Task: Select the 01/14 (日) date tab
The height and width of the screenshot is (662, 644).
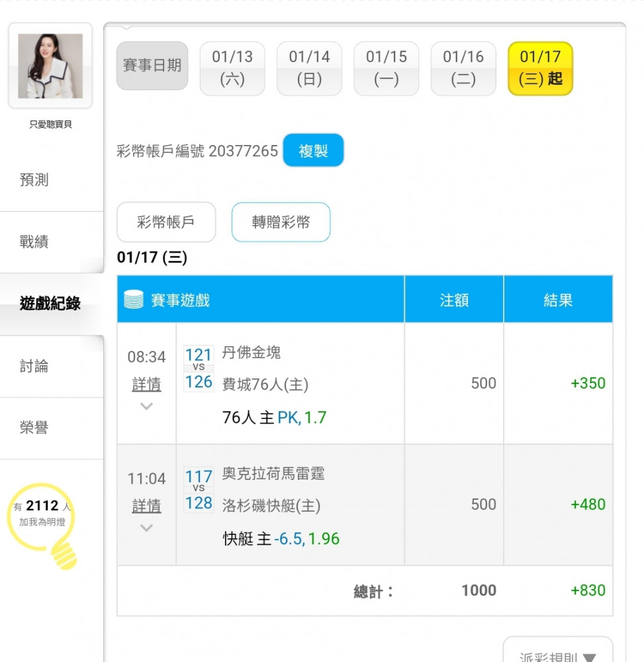Action: [309, 68]
